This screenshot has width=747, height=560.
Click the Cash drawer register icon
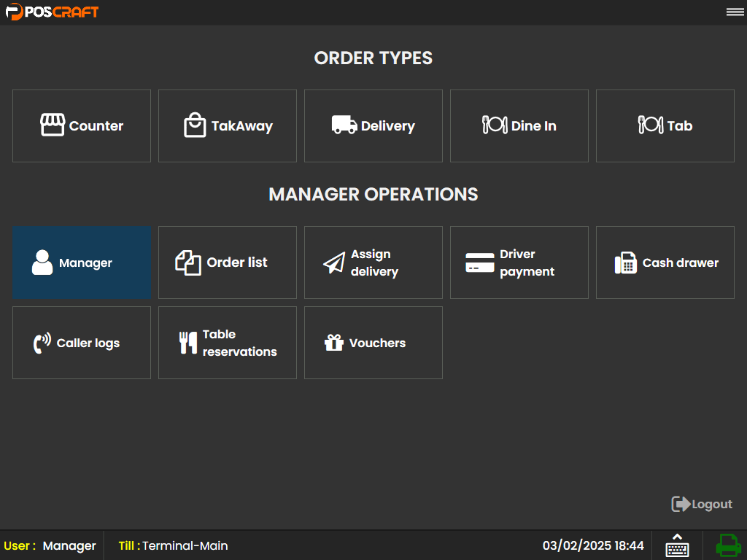tap(625, 262)
